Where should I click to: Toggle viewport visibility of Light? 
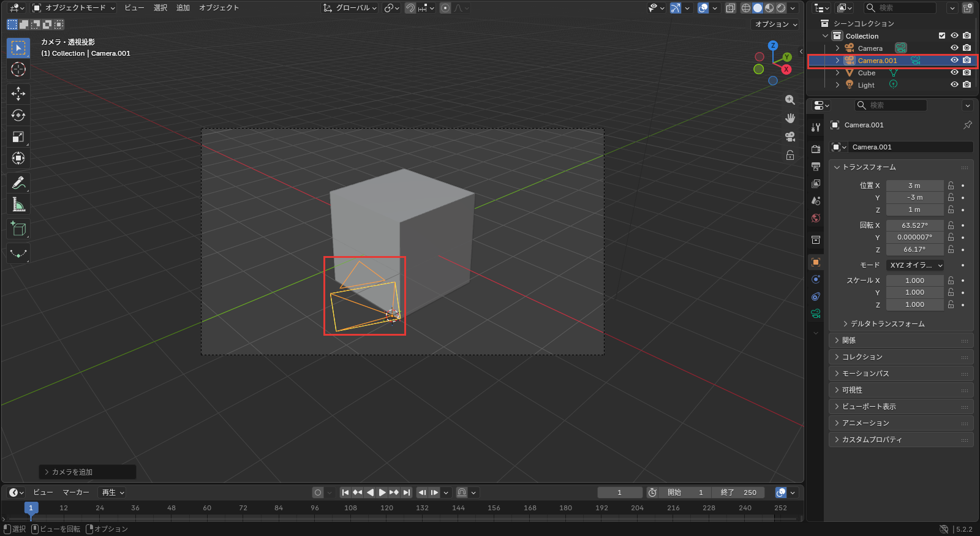pos(954,85)
